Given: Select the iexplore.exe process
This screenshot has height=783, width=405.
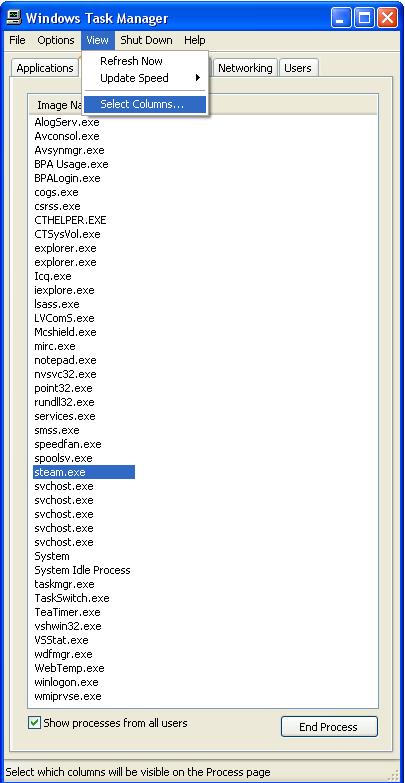Looking at the screenshot, I should point(64,290).
